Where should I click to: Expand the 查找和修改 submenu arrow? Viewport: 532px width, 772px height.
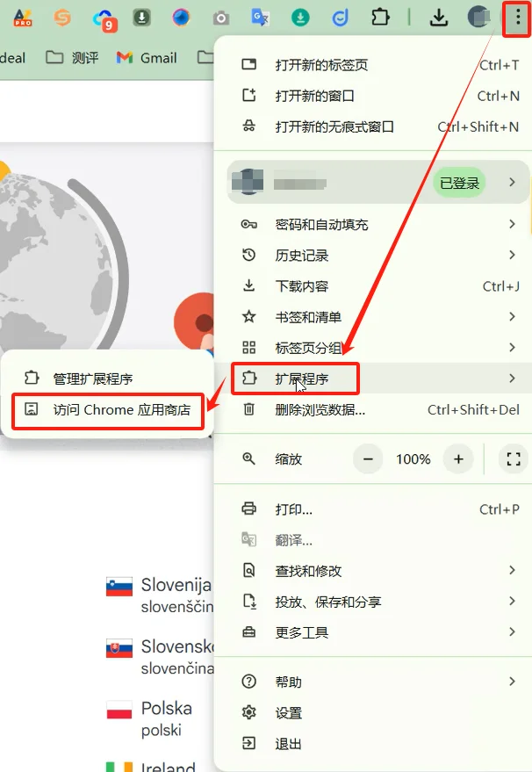(512, 570)
